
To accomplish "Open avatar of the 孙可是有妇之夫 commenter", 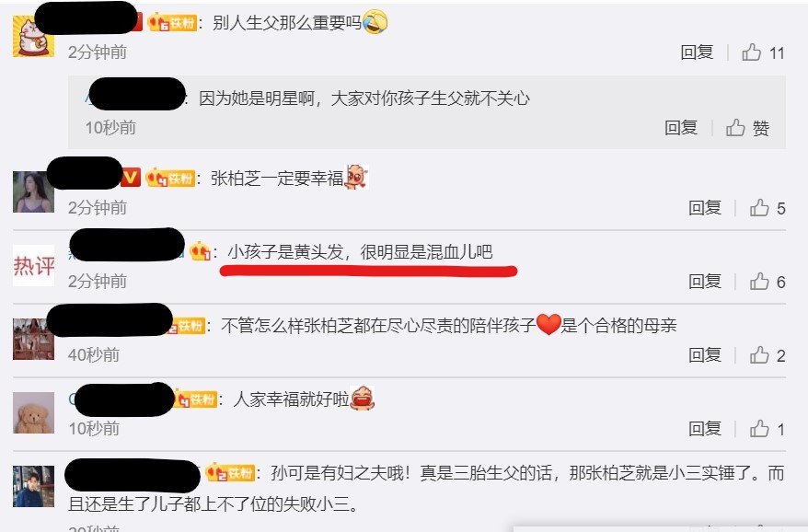I will (x=33, y=487).
